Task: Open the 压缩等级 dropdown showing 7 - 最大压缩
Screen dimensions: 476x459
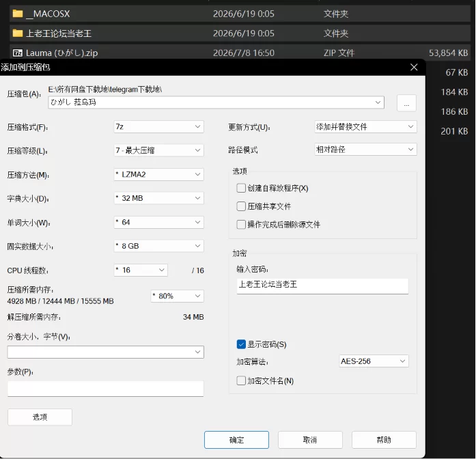Action: [158, 150]
